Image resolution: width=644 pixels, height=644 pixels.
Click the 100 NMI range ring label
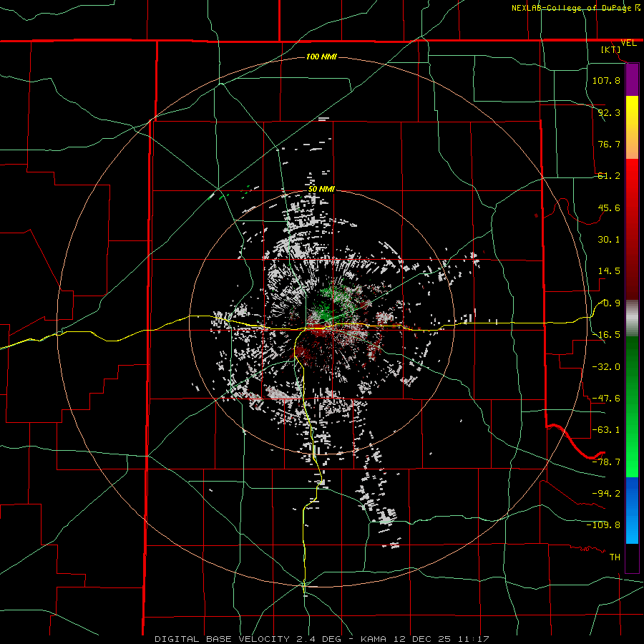(321, 57)
